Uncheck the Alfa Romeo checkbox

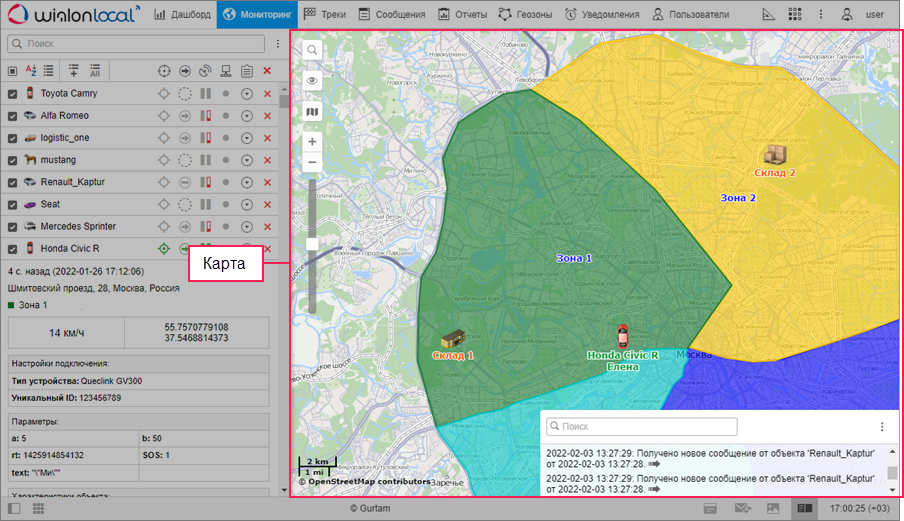point(12,116)
